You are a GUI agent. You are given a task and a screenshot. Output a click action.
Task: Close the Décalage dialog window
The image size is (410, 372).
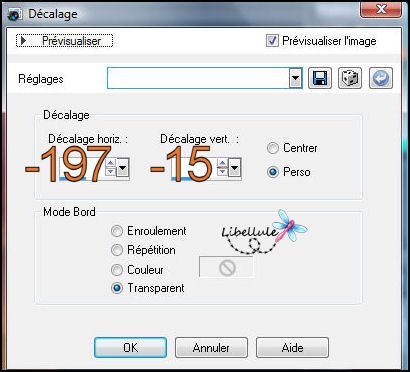point(381,9)
